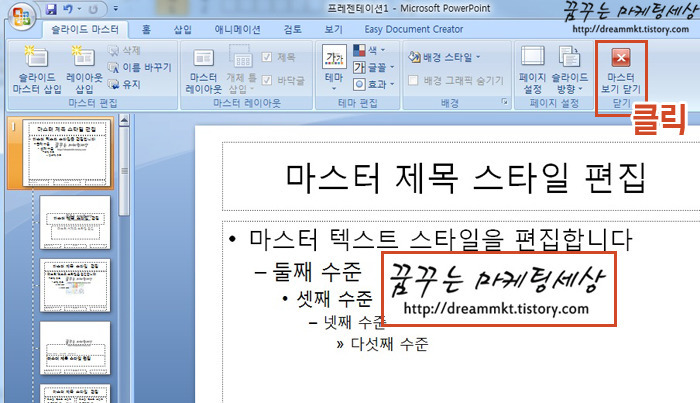Click the second level text 둘째 수준

(316, 271)
